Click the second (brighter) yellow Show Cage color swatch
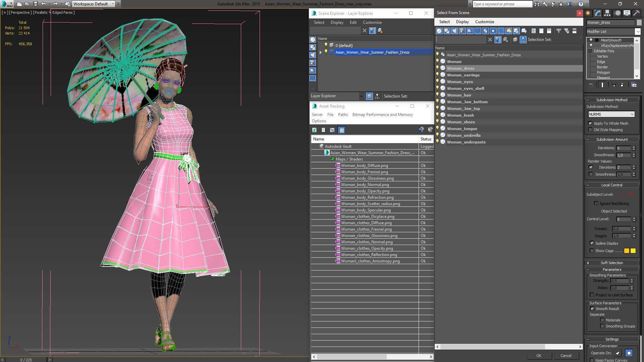This screenshot has height=362, width=644. point(633,251)
